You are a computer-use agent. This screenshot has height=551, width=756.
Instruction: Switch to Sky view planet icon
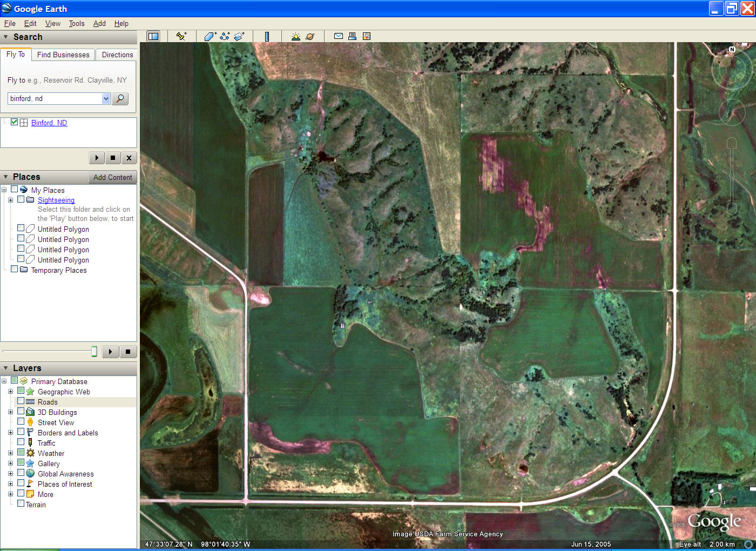pyautogui.click(x=310, y=36)
